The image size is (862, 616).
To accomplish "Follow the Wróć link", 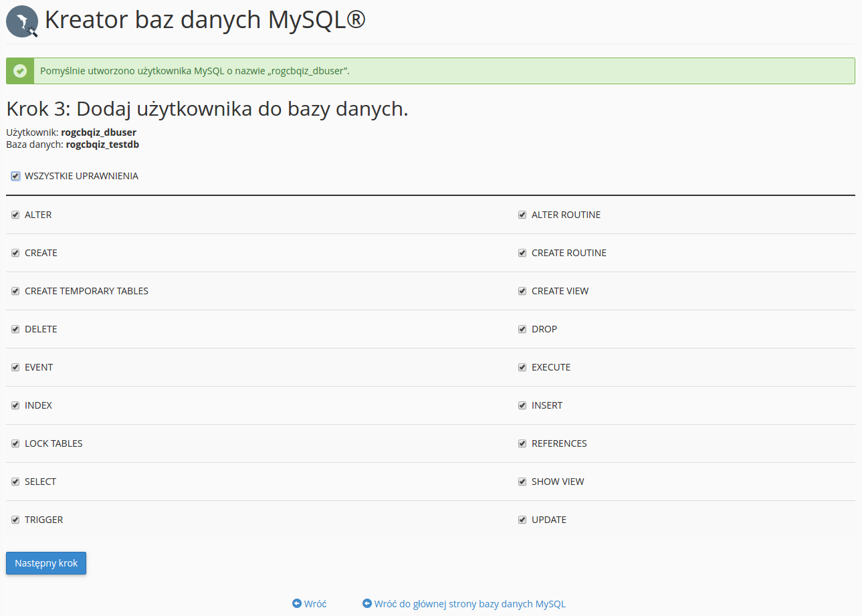I will coord(315,603).
